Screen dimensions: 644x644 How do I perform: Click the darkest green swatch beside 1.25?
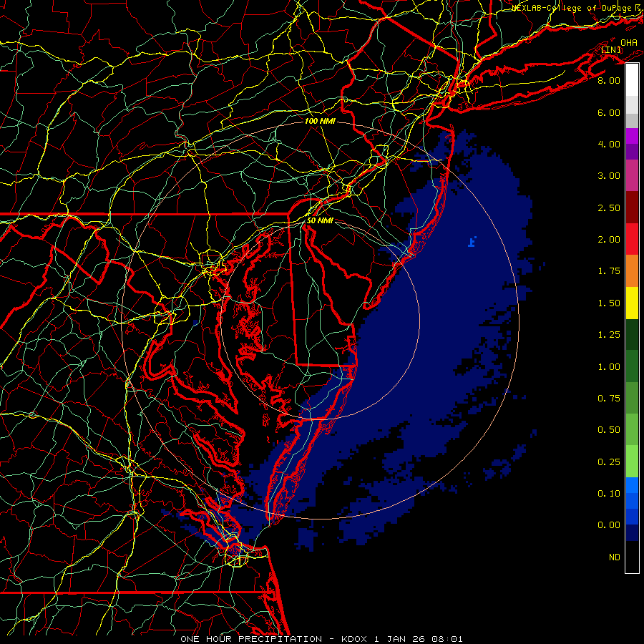coord(632,334)
